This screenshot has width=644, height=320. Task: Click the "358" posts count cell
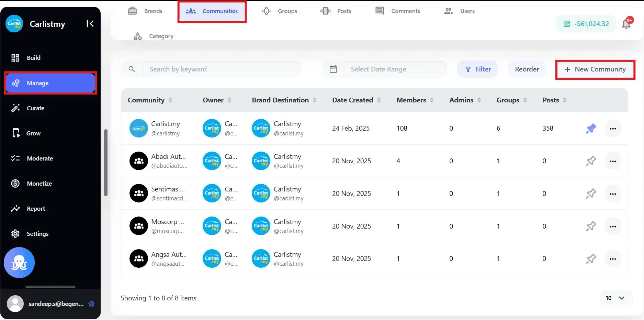[548, 128]
